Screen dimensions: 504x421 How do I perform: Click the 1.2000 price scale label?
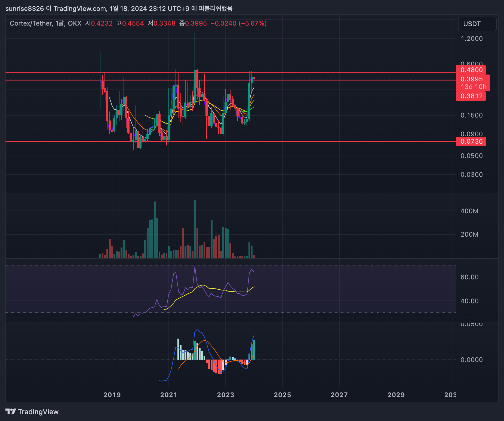pos(472,39)
